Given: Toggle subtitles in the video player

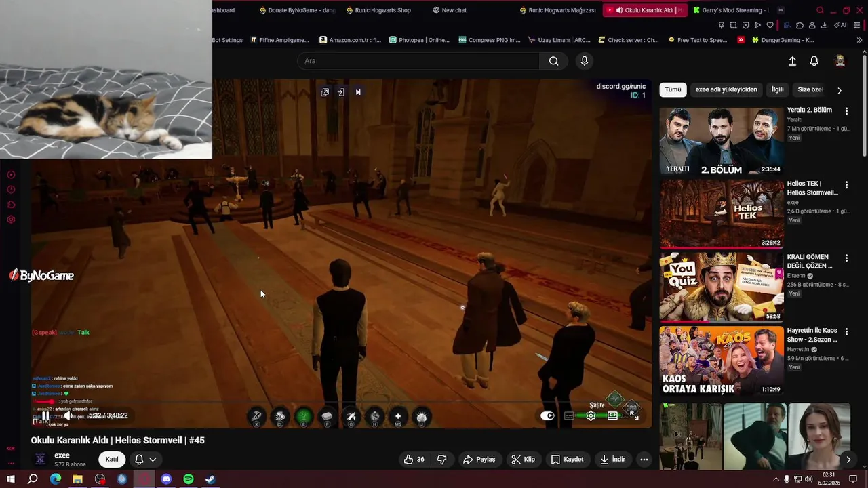Looking at the screenshot, I should pos(569,415).
